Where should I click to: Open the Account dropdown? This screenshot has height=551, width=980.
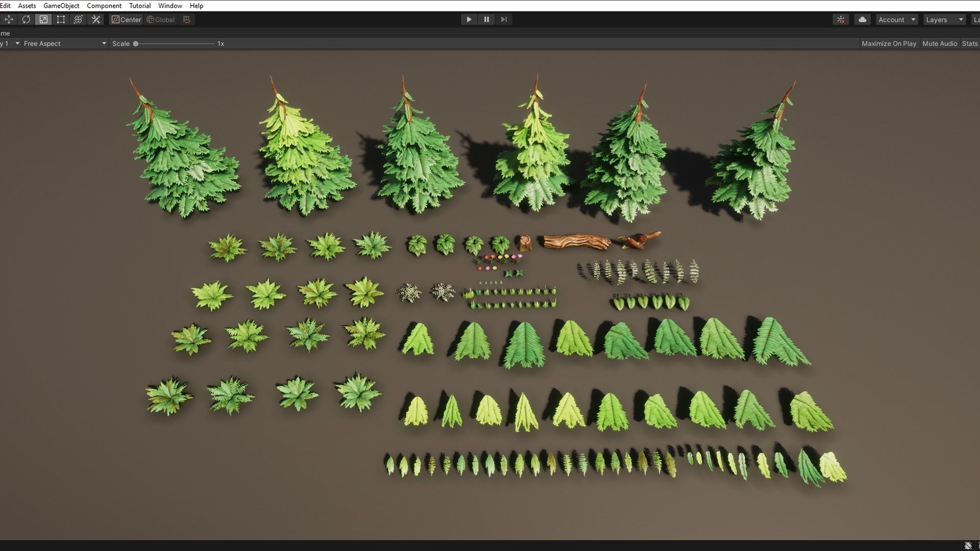(x=897, y=19)
